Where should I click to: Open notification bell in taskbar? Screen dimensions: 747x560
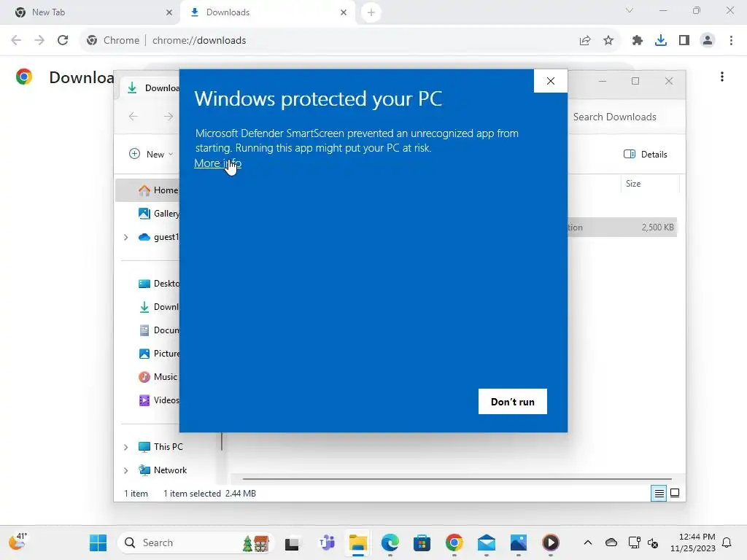pyautogui.click(x=727, y=542)
